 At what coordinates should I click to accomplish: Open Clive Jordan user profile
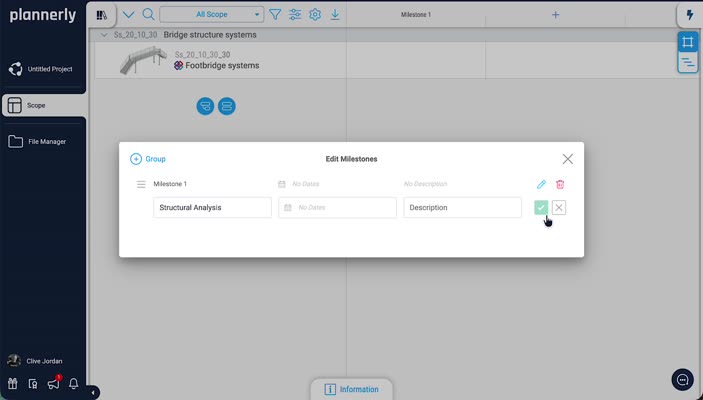[x=35, y=361]
